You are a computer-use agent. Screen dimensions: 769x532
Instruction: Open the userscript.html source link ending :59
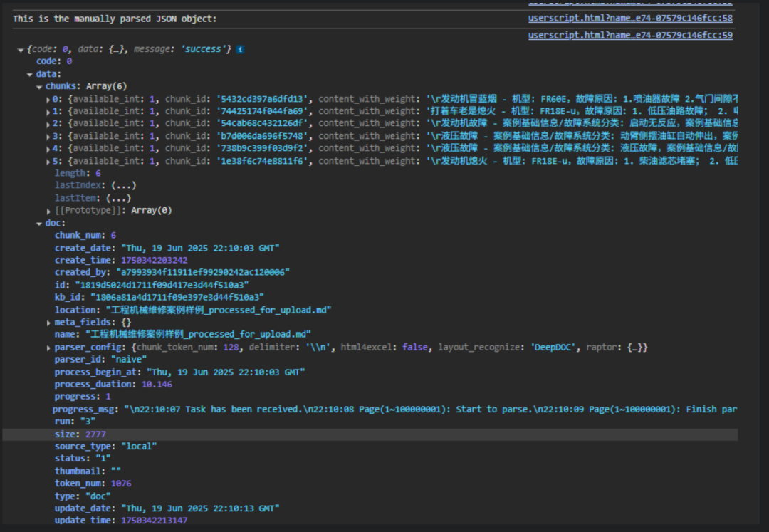coord(629,35)
